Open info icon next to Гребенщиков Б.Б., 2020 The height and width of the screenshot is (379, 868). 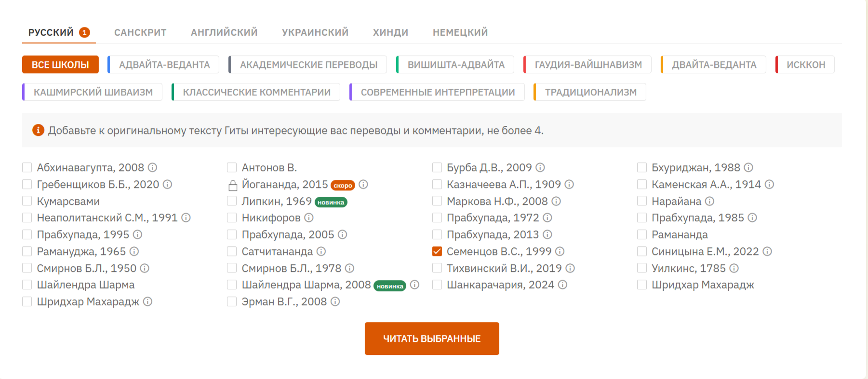click(167, 184)
